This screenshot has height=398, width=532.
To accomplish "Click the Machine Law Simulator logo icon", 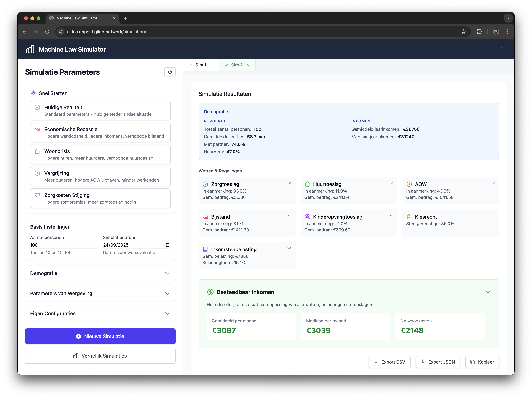I will 30,49.
